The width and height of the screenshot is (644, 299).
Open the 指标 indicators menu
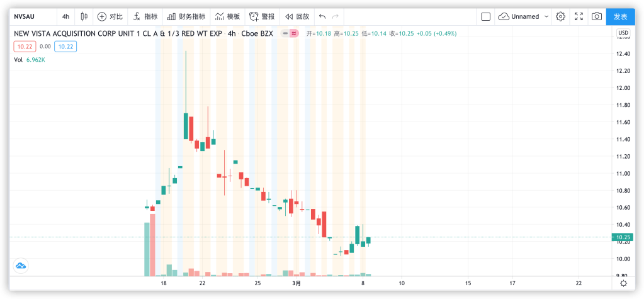point(145,16)
